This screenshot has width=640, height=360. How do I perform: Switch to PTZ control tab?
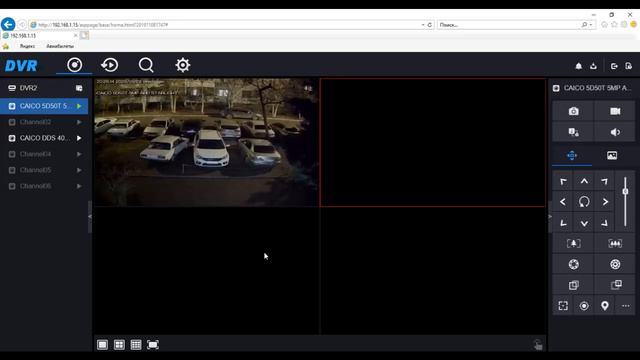[572, 156]
